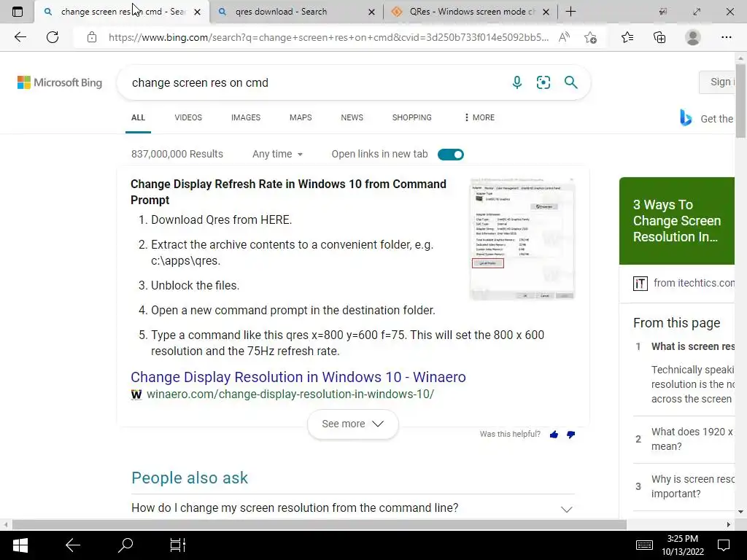Go back using browser back arrow
Image resolution: width=747 pixels, height=560 pixels.
coord(20,37)
